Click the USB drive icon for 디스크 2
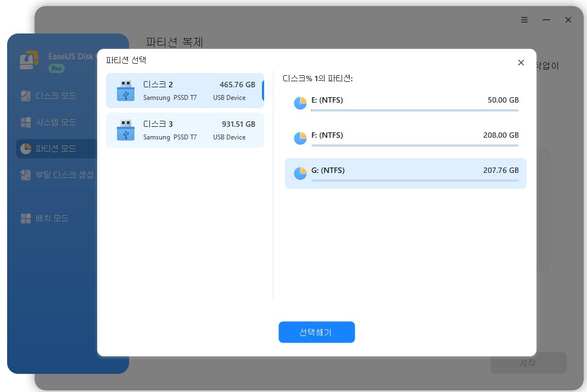The image size is (587, 392). (x=126, y=91)
